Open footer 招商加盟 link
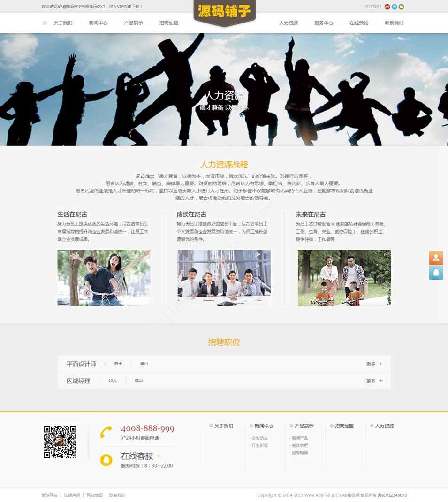The height and width of the screenshot is (502, 448). tap(344, 426)
